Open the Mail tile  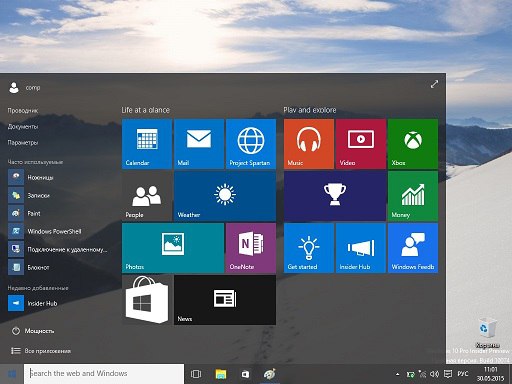pyautogui.click(x=199, y=144)
